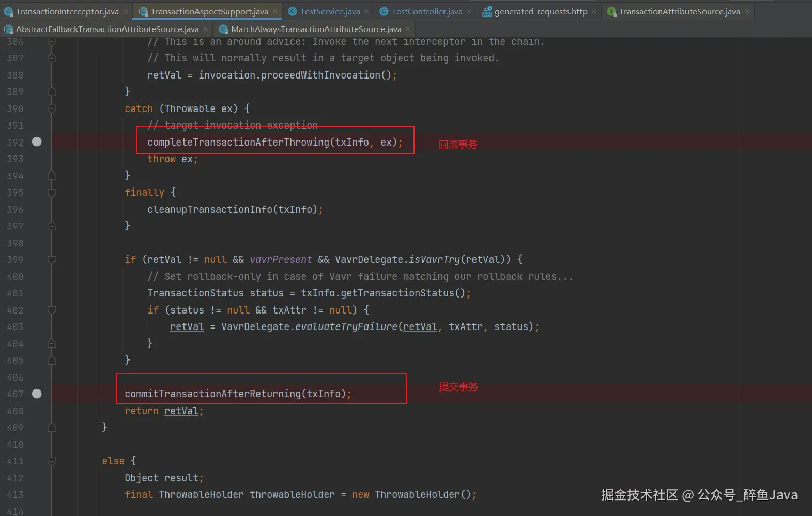This screenshot has height=516, width=812.
Task: Click line number 403 in the gutter
Action: point(15,326)
